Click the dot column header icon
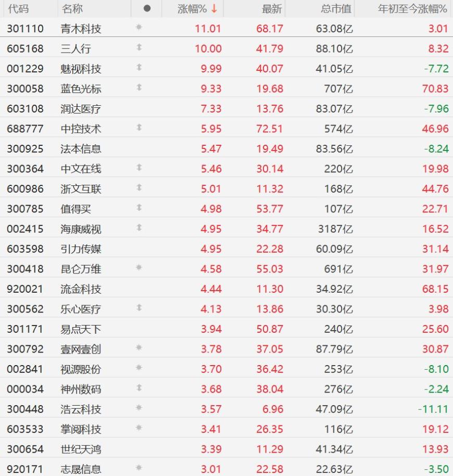Screen dimensions: 453x476 (147, 9)
